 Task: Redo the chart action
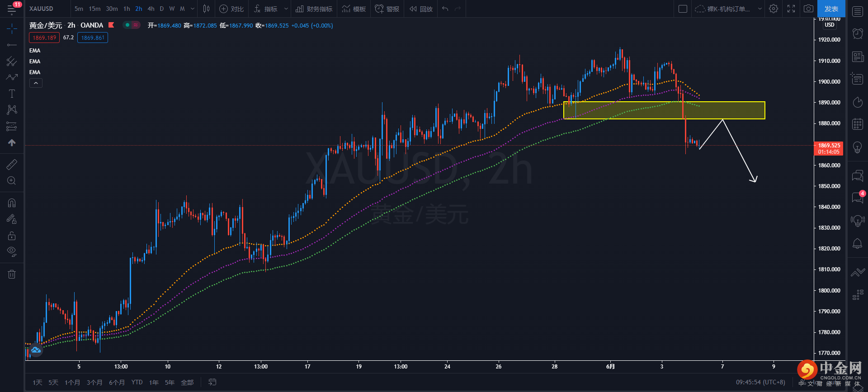coord(458,9)
